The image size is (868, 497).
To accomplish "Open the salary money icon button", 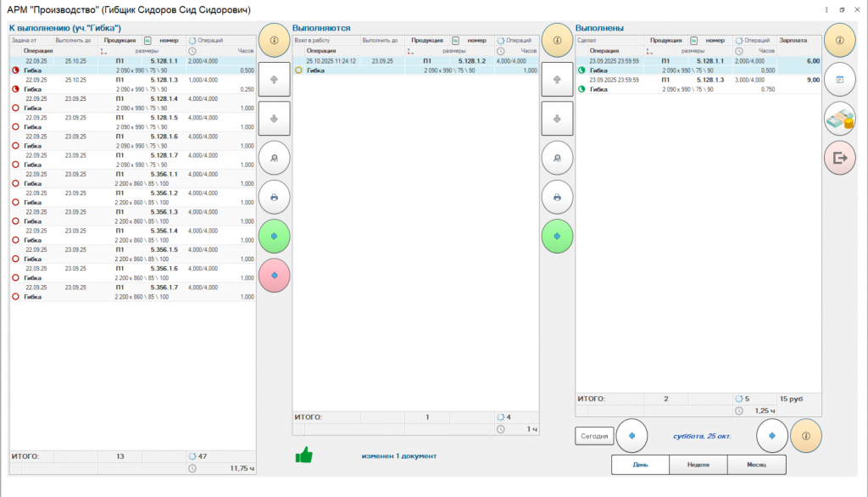I will (x=840, y=119).
